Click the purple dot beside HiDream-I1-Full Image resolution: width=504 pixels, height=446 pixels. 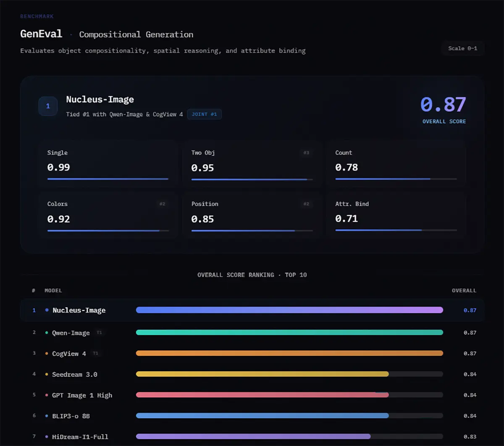[47, 437]
